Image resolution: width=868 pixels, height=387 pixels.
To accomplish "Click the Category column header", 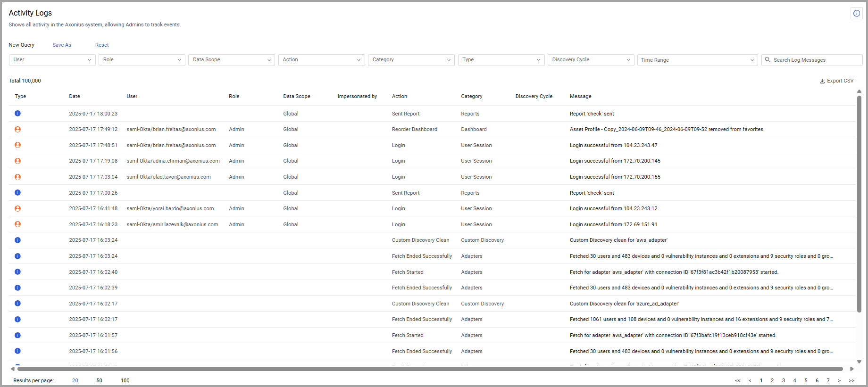I will (472, 96).
